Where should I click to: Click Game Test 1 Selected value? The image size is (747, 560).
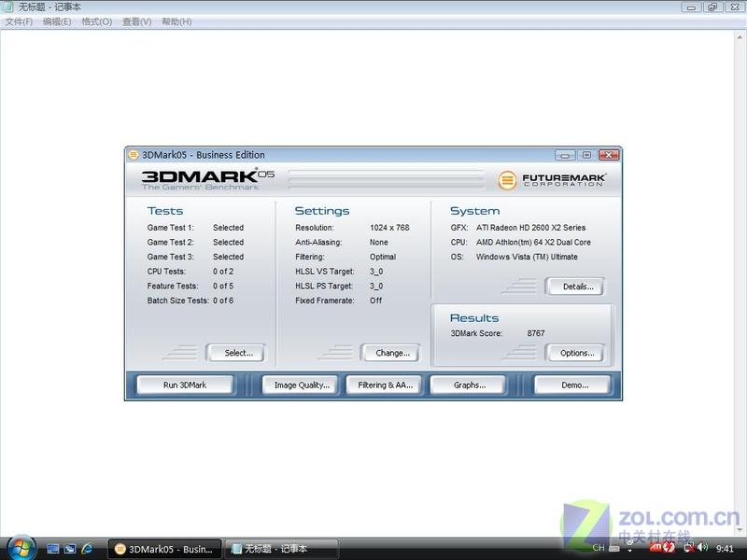pos(228,228)
